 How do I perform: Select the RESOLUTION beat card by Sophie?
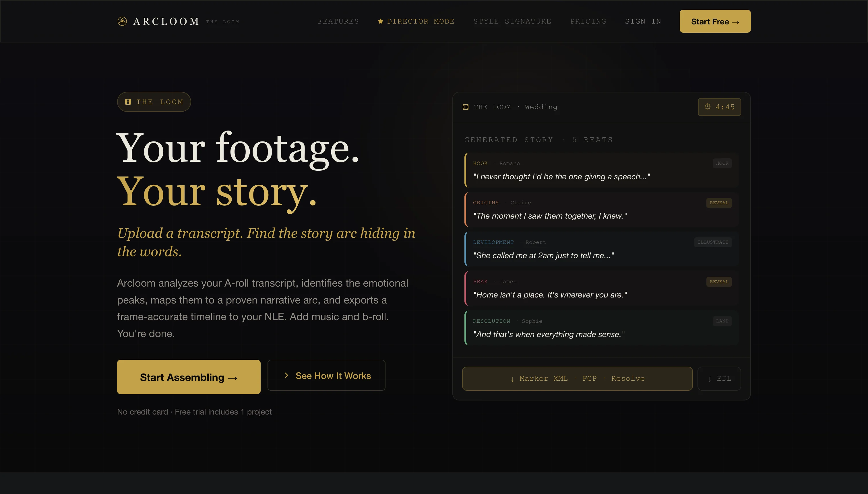601,328
